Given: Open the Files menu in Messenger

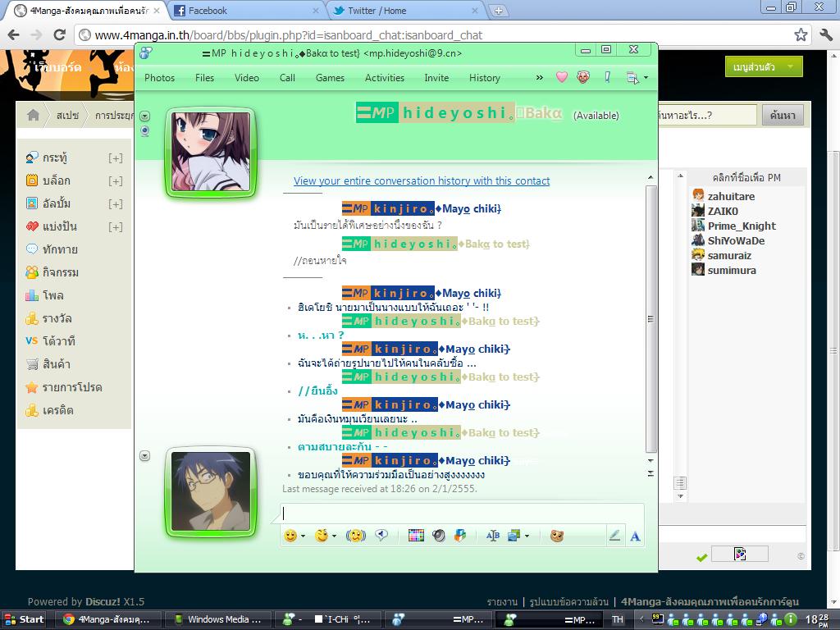Looking at the screenshot, I should [204, 78].
